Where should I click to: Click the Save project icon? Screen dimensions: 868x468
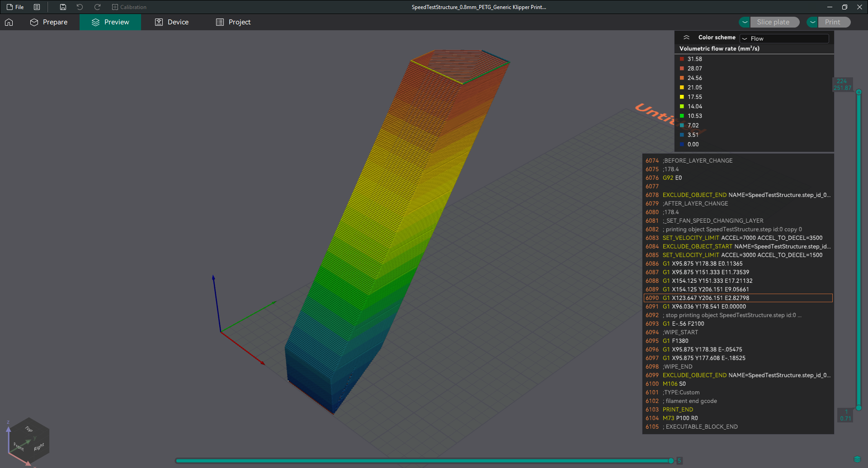(63, 7)
